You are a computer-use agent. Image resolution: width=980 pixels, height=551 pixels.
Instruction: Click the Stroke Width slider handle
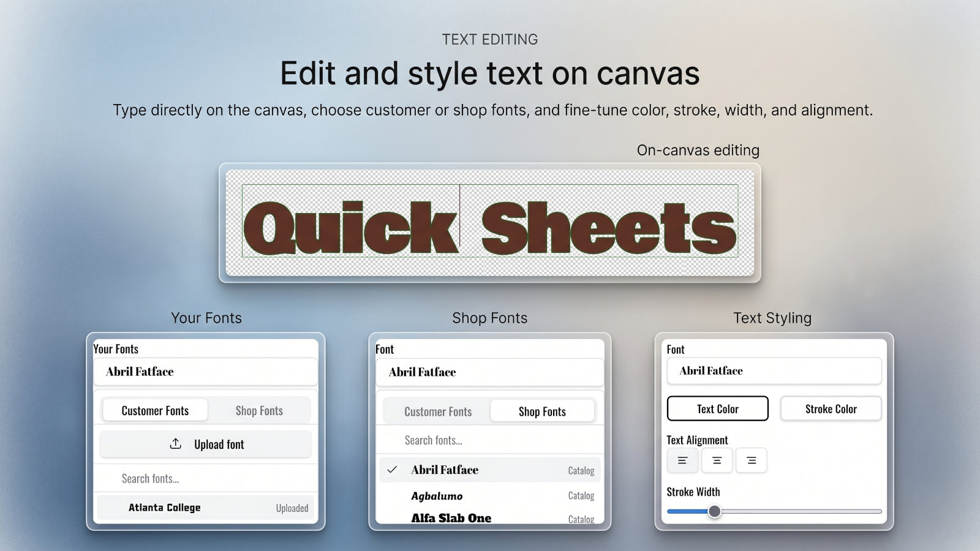click(714, 511)
